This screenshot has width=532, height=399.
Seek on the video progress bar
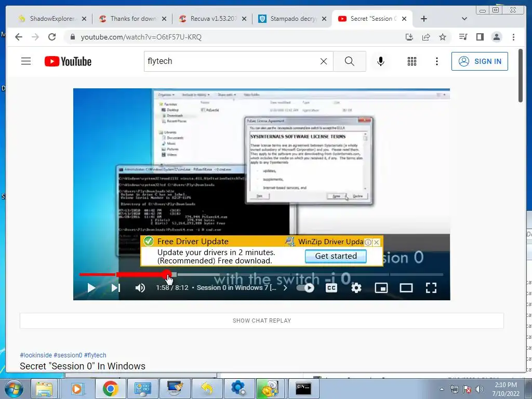tap(261, 274)
